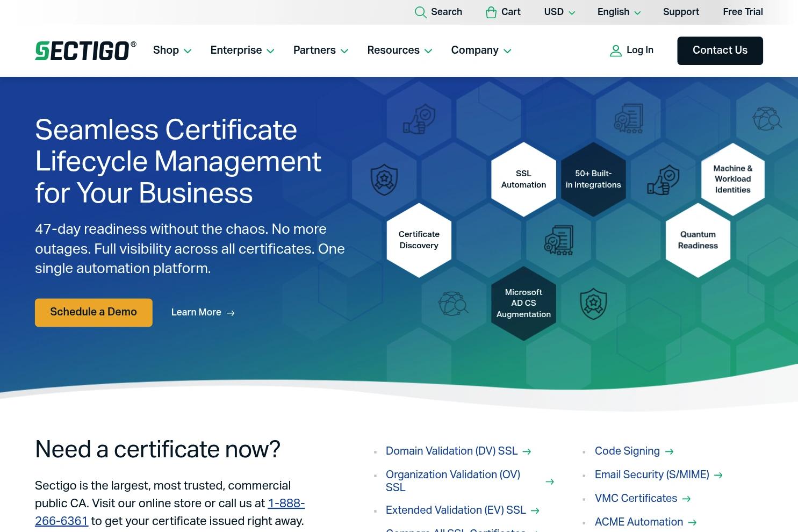Click the "Need a certificate now?" heading

pos(157,450)
